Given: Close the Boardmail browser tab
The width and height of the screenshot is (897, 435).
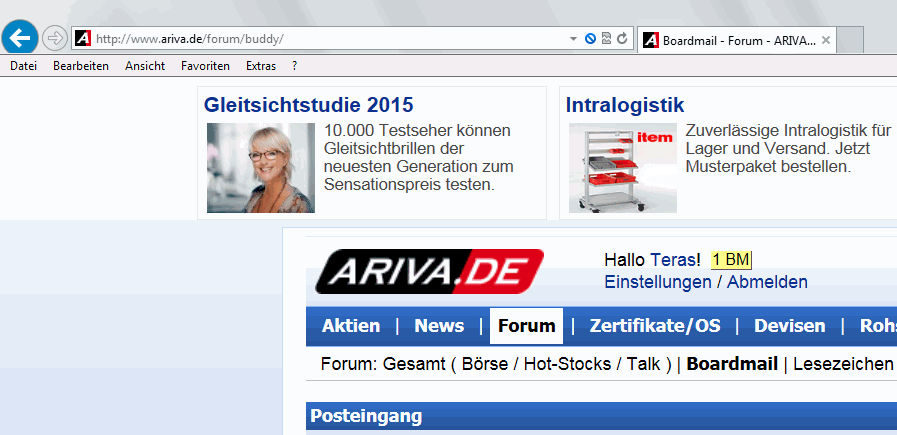Looking at the screenshot, I should click(825, 40).
